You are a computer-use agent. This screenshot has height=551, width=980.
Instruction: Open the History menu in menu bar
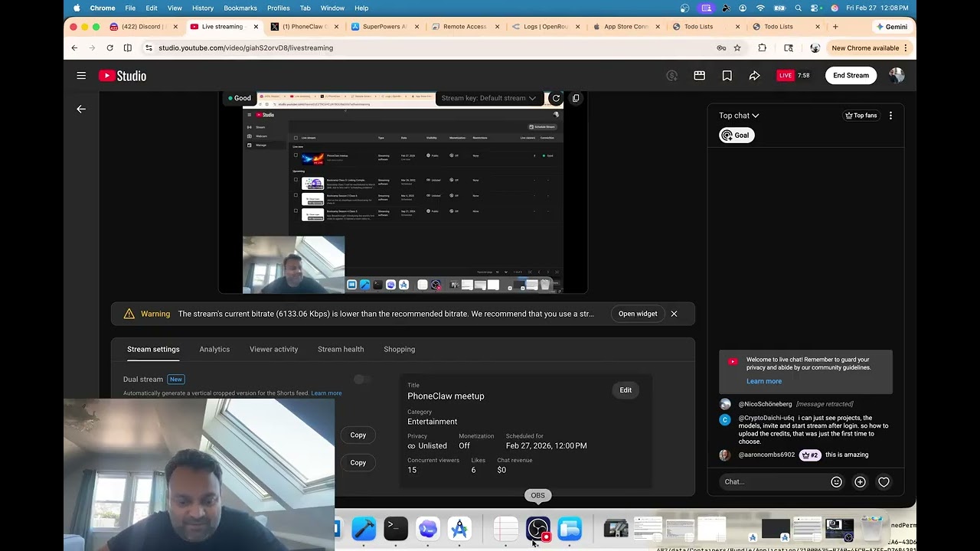[x=203, y=8]
